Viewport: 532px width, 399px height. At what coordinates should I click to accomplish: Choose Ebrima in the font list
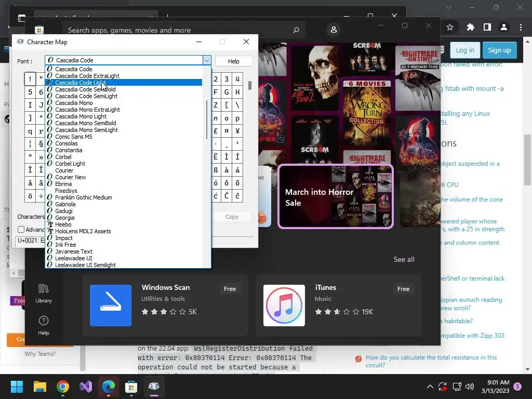tap(124, 184)
